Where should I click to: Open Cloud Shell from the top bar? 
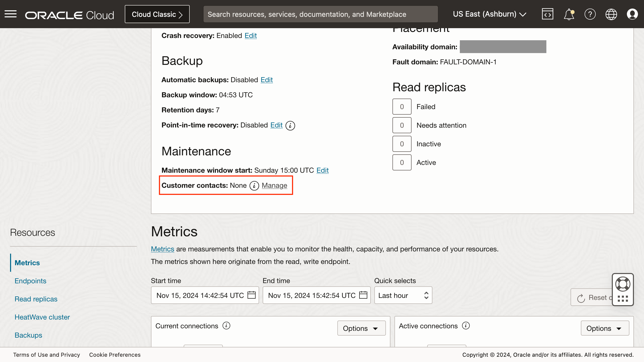coord(548,14)
